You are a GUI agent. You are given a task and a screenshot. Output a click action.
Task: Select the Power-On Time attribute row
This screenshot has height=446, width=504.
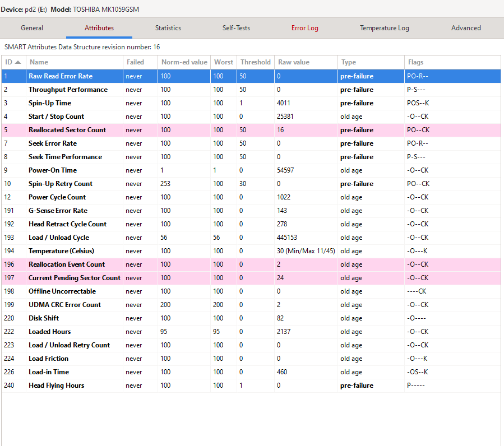[53, 170]
